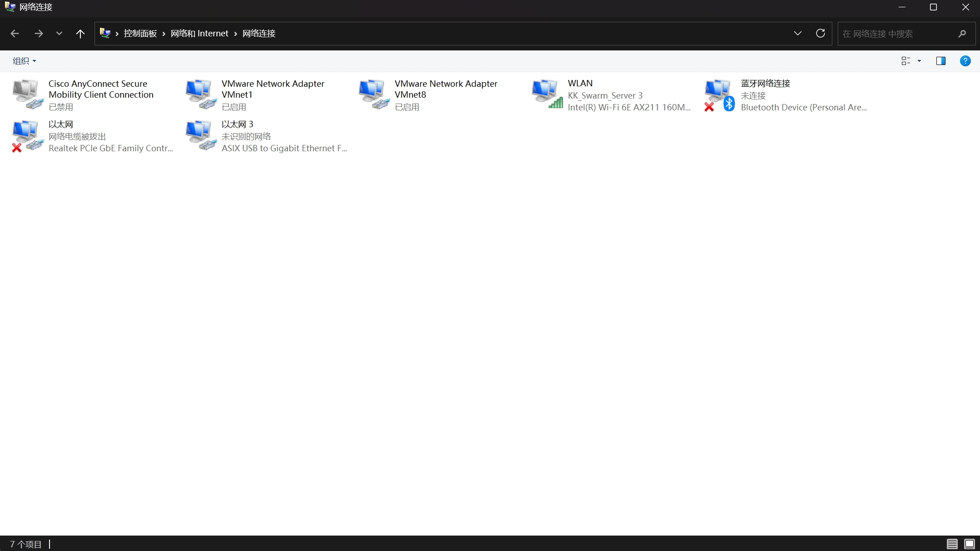Open help with the question mark
This screenshot has height=551, width=980.
tap(965, 61)
